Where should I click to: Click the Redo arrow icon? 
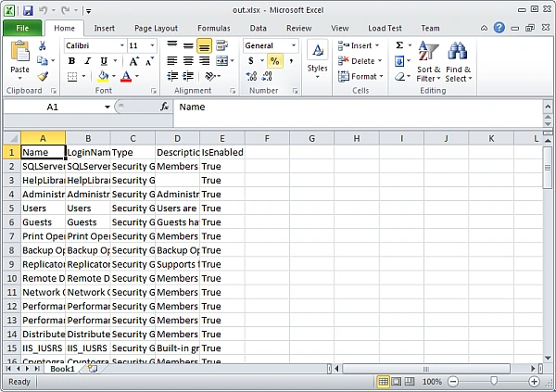pos(66,10)
